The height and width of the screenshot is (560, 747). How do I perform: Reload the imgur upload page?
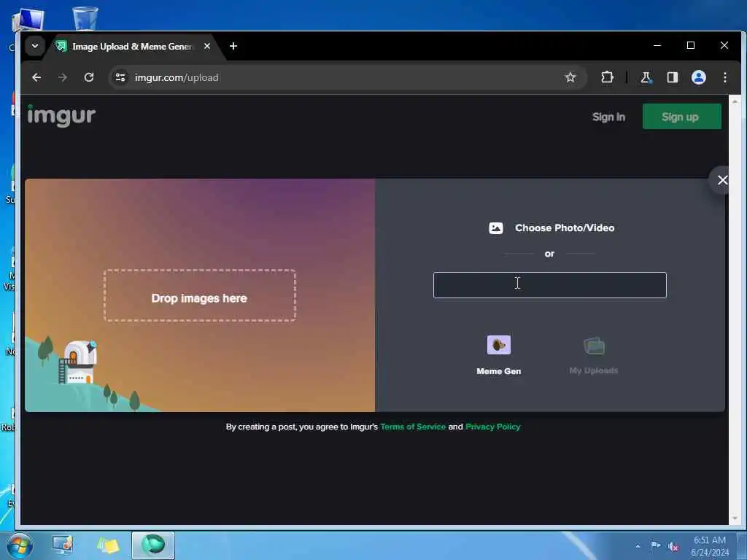(x=88, y=77)
